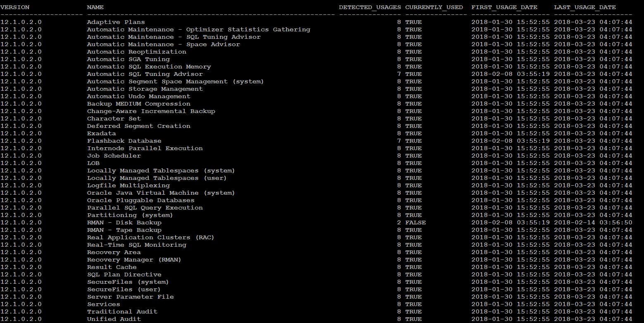
Task: Click the Automatic Reoptimization row name
Action: click(137, 52)
